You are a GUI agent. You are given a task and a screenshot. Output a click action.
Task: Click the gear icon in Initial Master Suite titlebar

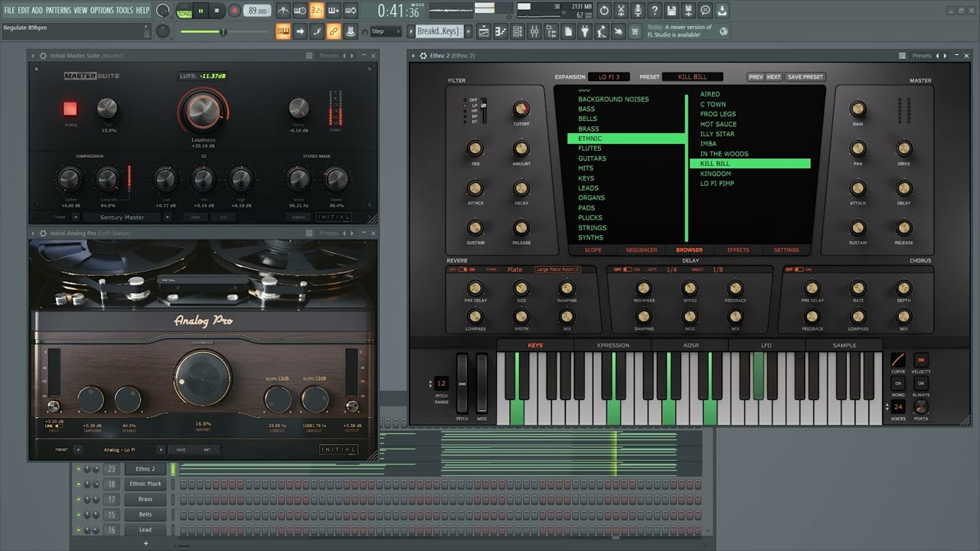(x=43, y=56)
